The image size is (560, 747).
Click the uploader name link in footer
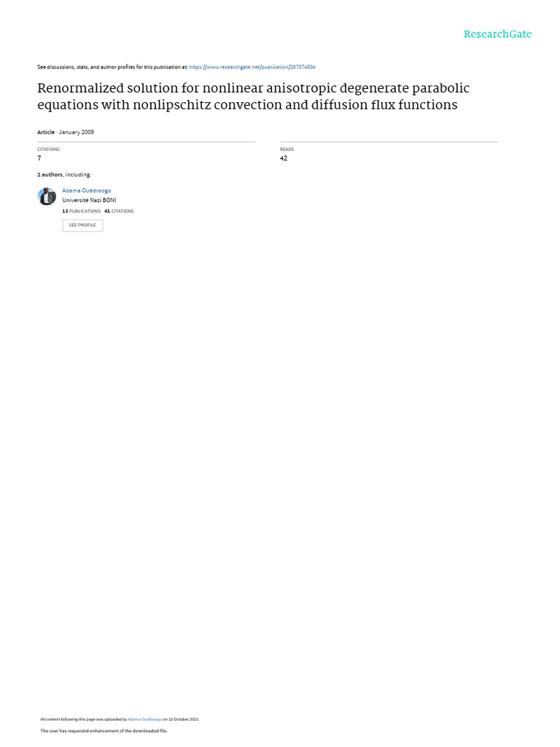[x=144, y=719]
